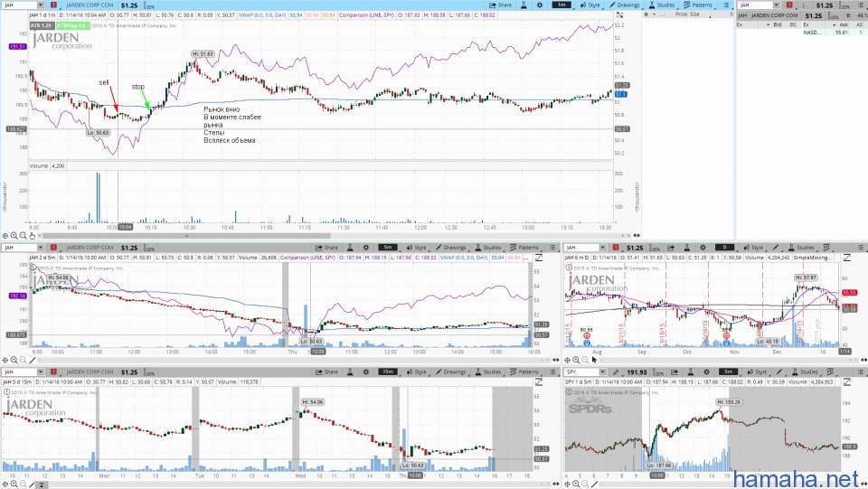Open Patterns menu on the JAH 5m chart
Image resolution: width=868 pixels, height=489 pixels.
(524, 248)
